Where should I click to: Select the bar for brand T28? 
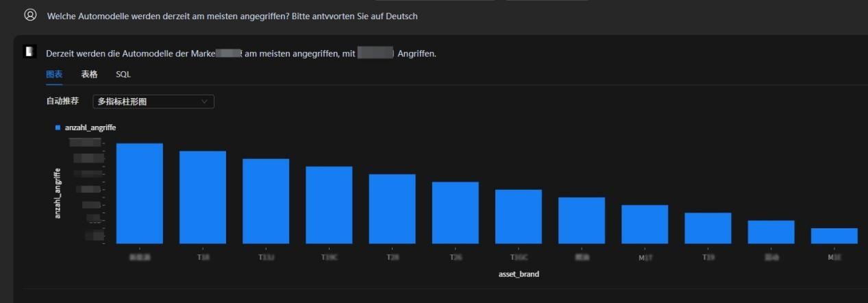tap(392, 209)
